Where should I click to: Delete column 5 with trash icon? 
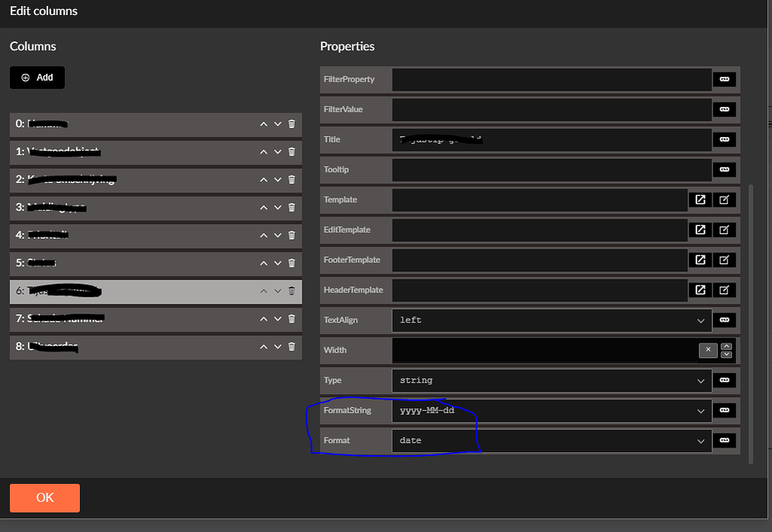click(x=292, y=263)
